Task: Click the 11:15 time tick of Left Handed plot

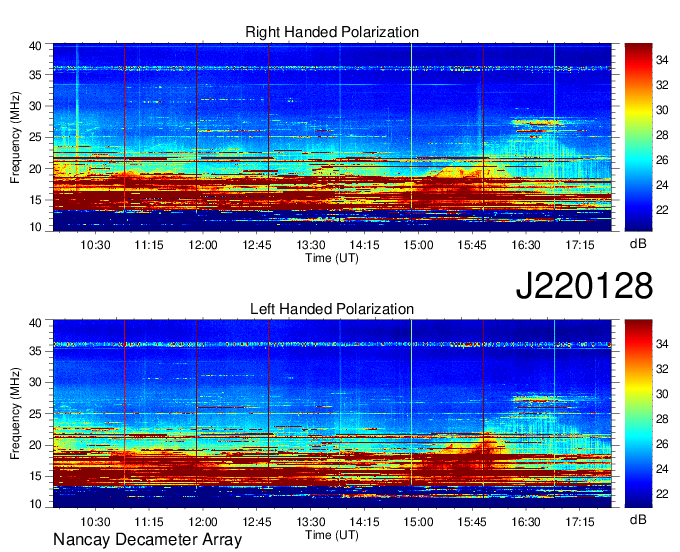Action: (x=149, y=522)
